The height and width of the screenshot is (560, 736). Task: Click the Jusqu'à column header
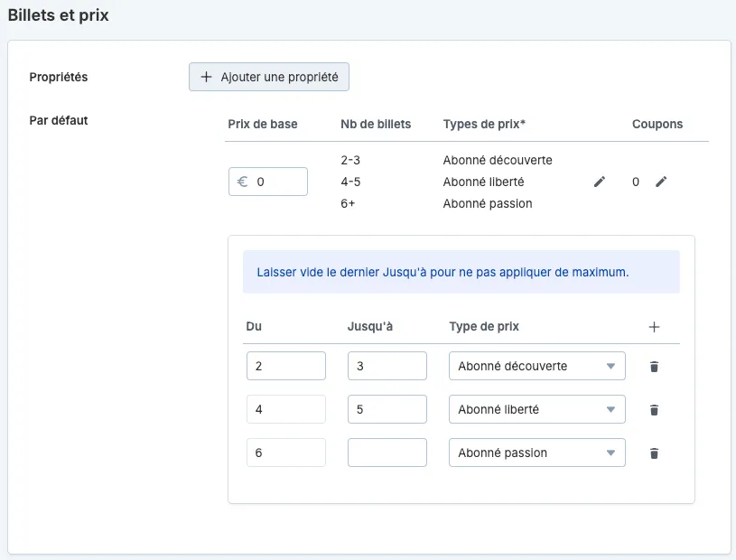click(x=370, y=327)
